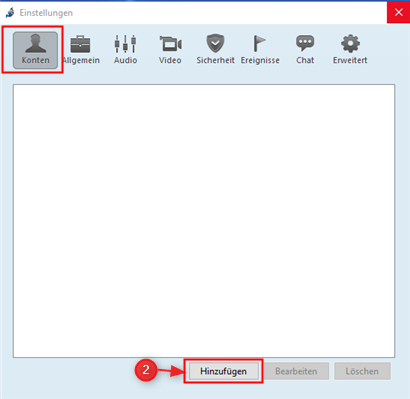
Task: Switch to Allgemein settings
Action: click(x=81, y=50)
